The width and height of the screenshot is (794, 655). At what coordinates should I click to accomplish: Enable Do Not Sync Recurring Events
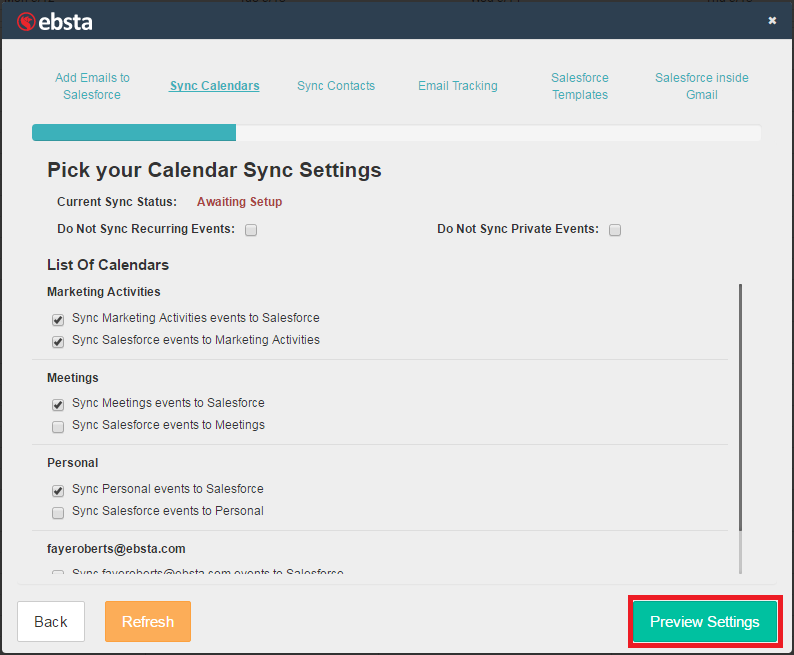point(251,230)
